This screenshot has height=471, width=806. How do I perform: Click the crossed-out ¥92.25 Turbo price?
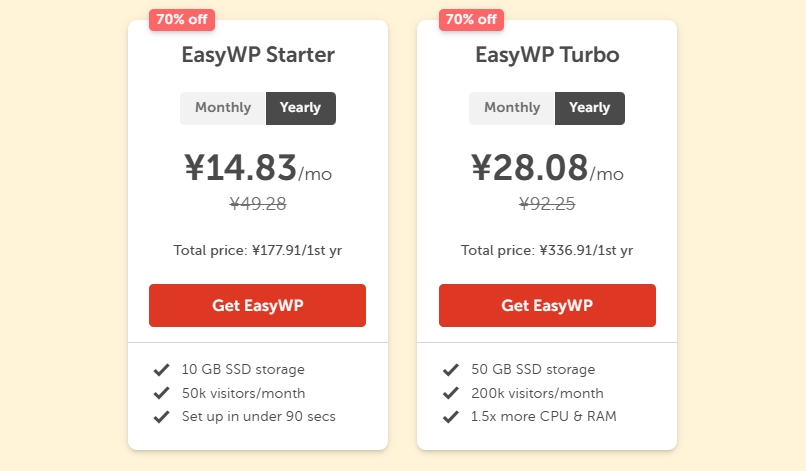click(547, 204)
